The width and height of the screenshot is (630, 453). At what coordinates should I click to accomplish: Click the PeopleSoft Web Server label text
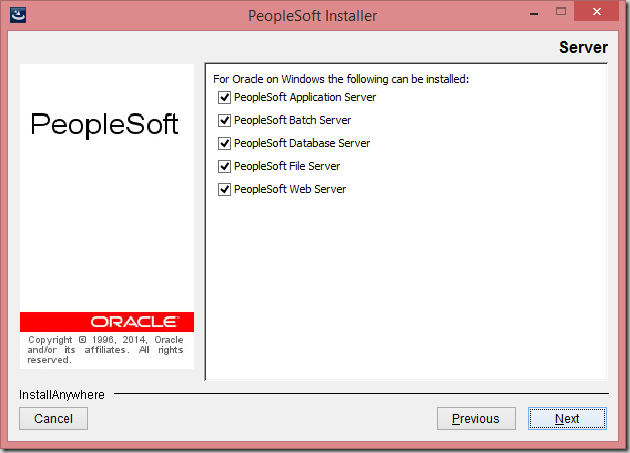coord(290,189)
